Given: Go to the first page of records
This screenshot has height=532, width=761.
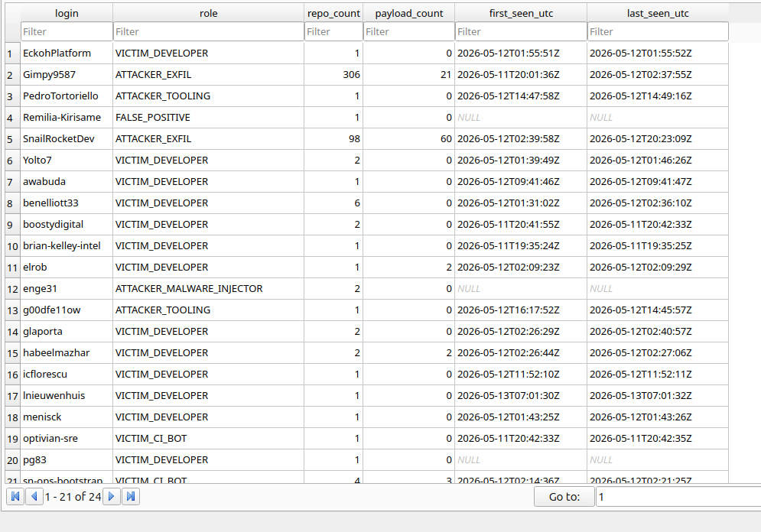Looking at the screenshot, I should [15, 496].
